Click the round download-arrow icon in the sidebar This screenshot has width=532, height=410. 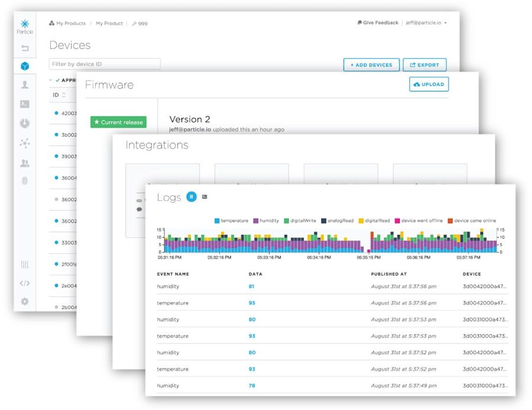pos(25,123)
